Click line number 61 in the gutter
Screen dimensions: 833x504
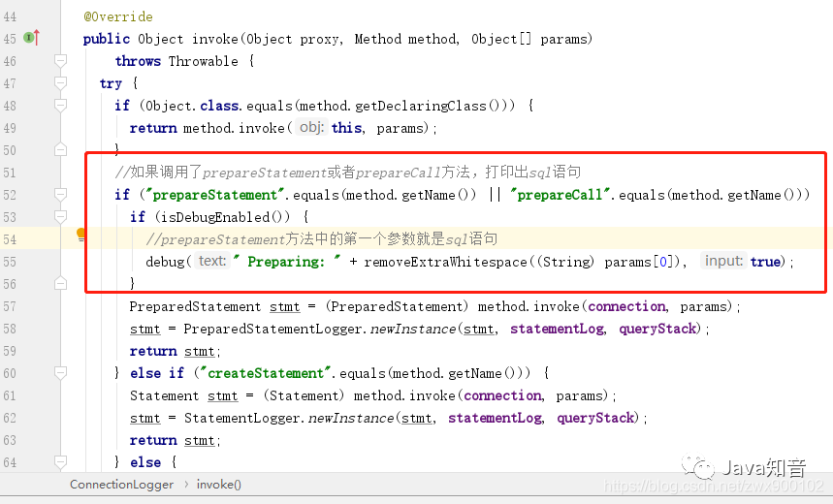click(x=10, y=395)
